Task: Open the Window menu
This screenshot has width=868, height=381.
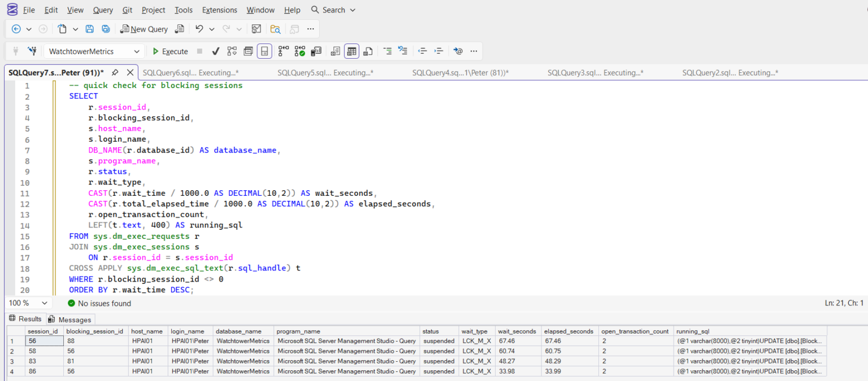Action: click(x=261, y=10)
